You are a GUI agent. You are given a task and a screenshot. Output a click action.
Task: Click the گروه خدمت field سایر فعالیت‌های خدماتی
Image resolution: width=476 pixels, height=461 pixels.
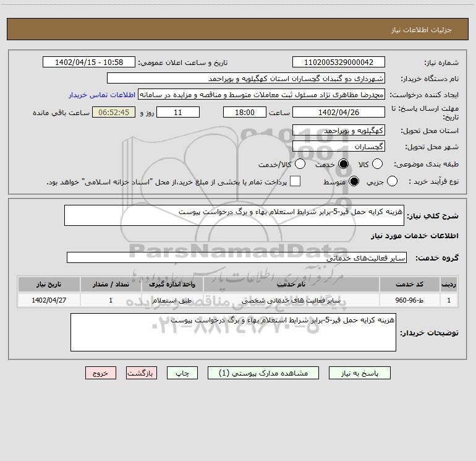(x=237, y=257)
